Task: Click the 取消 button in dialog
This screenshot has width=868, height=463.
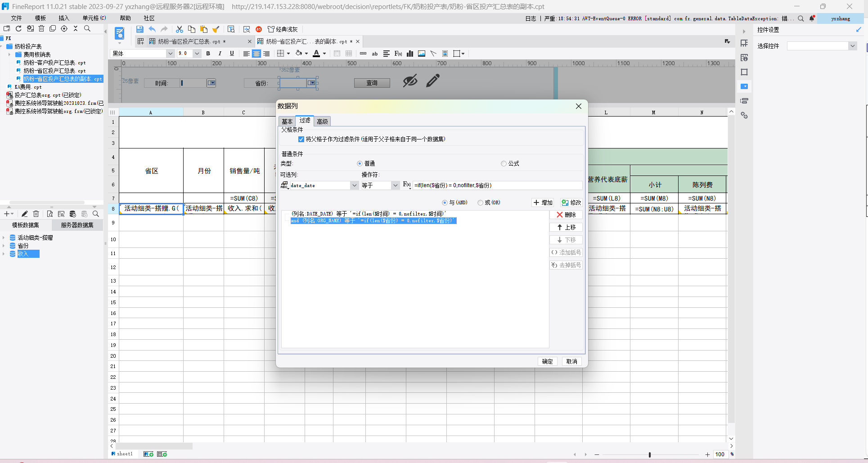Action: [572, 362]
